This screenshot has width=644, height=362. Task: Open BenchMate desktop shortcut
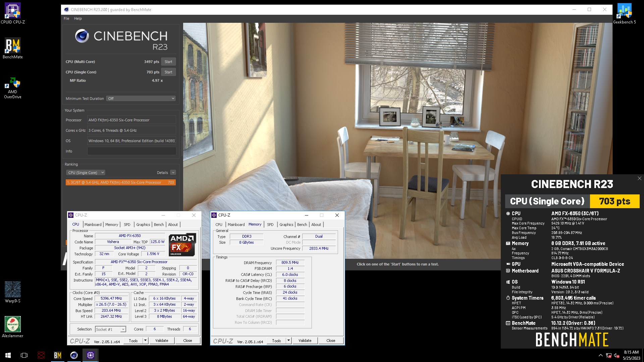[13, 48]
